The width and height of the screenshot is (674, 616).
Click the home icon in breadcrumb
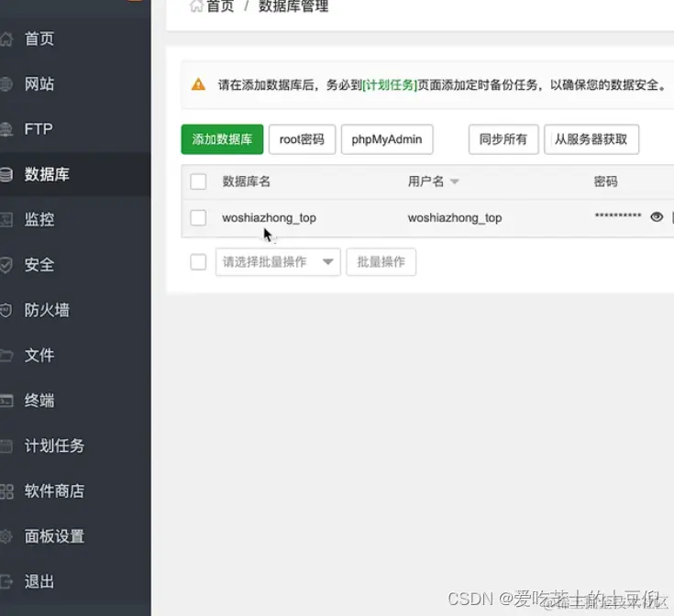[196, 6]
